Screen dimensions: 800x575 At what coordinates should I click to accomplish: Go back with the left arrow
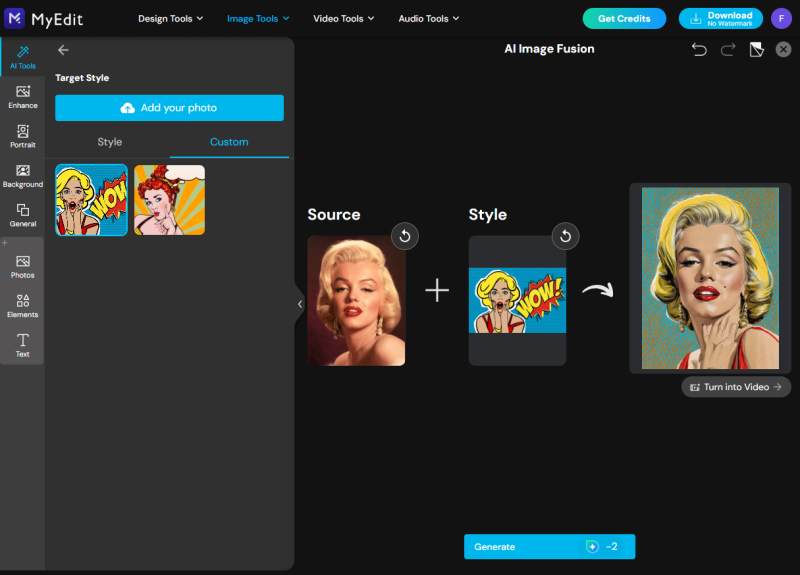[x=63, y=50]
